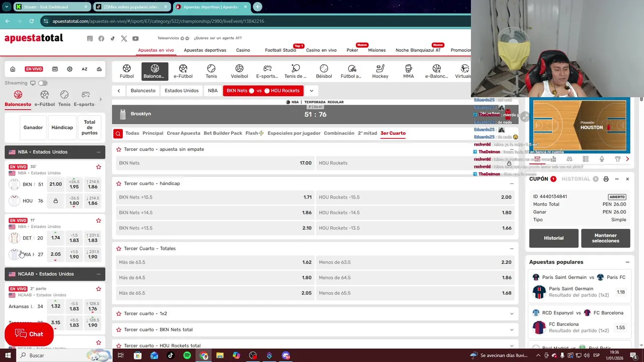Open the Apuestas deportivas menu
The width and height of the screenshot is (644, 362).
click(x=205, y=50)
